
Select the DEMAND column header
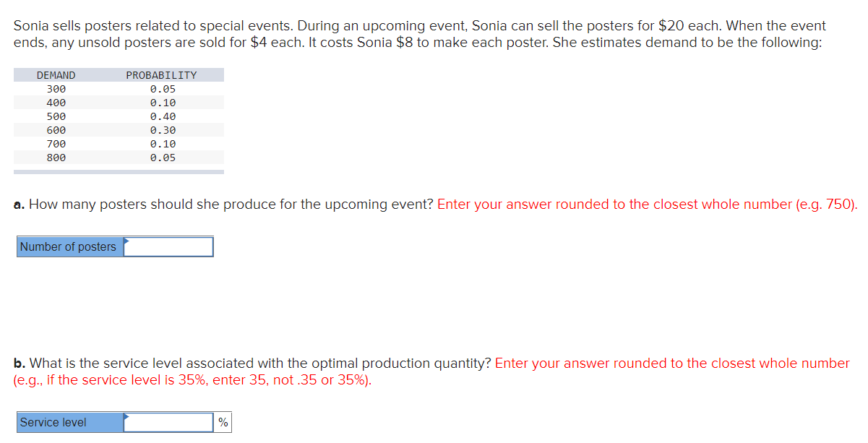56,74
